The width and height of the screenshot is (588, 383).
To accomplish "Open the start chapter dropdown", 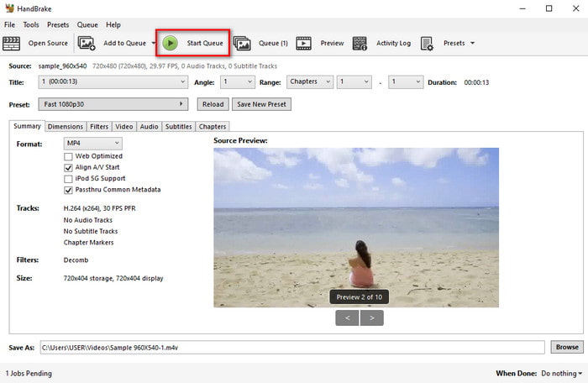I will pyautogui.click(x=354, y=81).
